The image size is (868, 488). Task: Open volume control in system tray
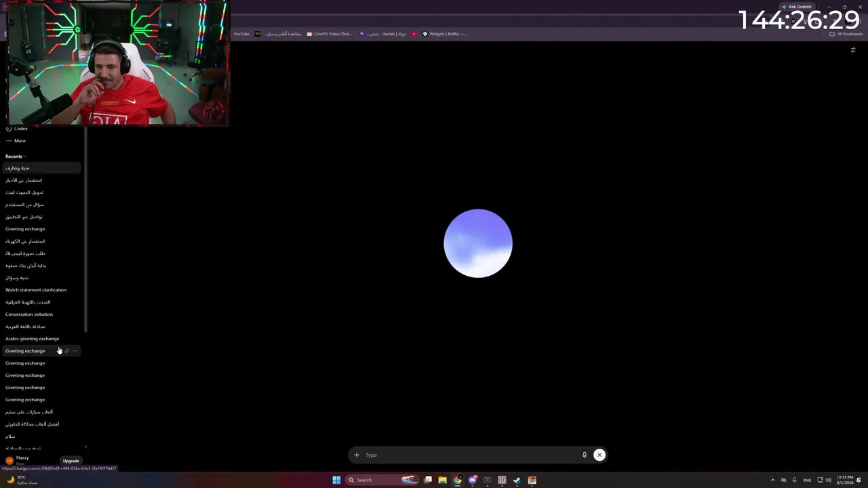[x=828, y=480]
